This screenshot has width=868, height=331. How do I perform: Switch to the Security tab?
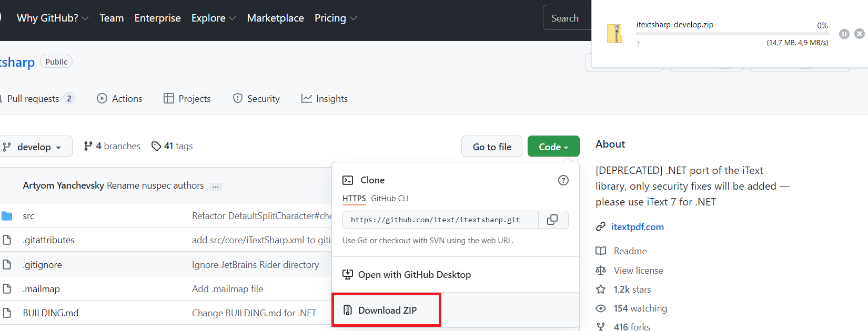click(256, 98)
